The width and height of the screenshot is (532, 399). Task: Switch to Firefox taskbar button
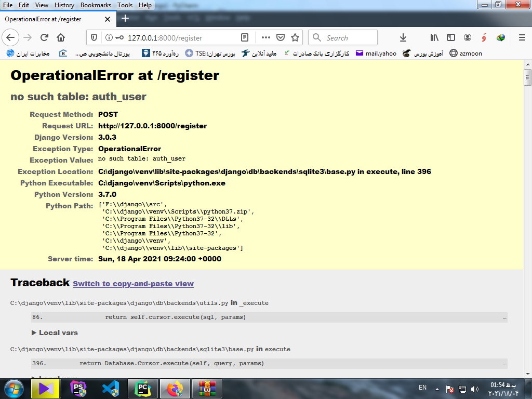tap(175, 389)
